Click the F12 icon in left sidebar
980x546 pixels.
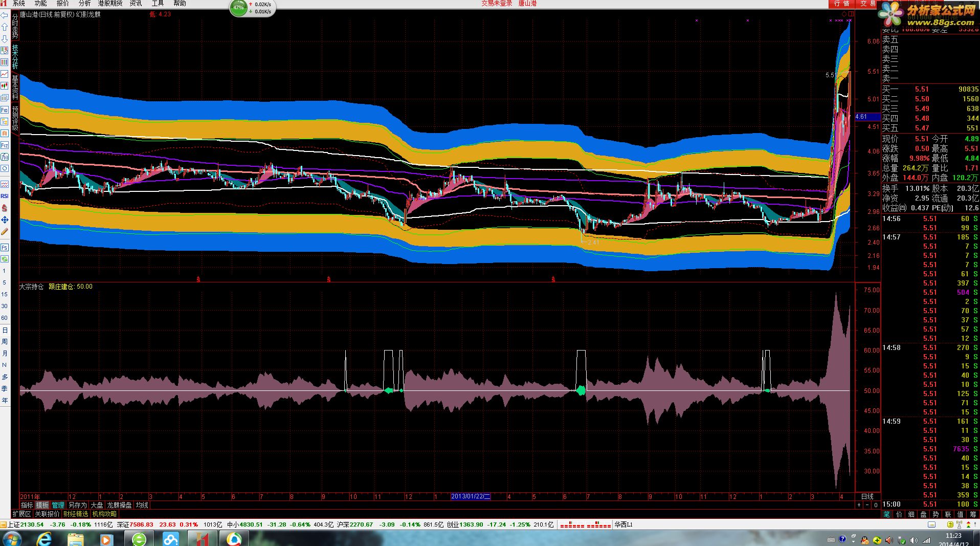coord(5,145)
